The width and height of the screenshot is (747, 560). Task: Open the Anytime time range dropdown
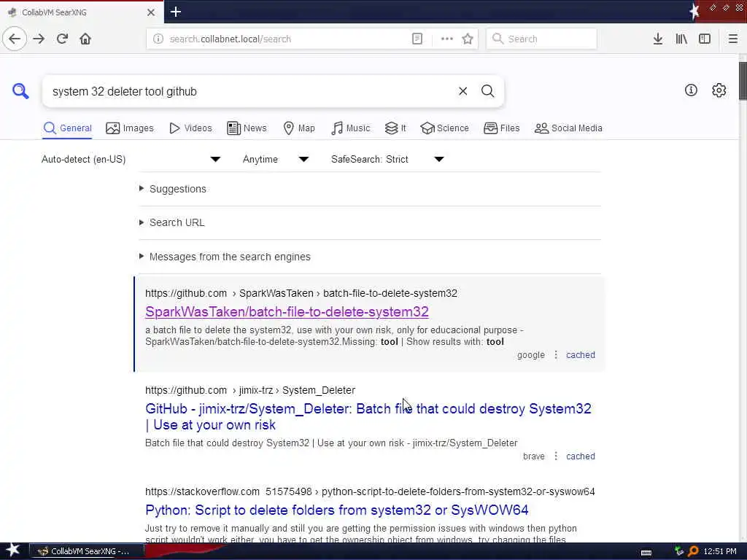pyautogui.click(x=275, y=159)
